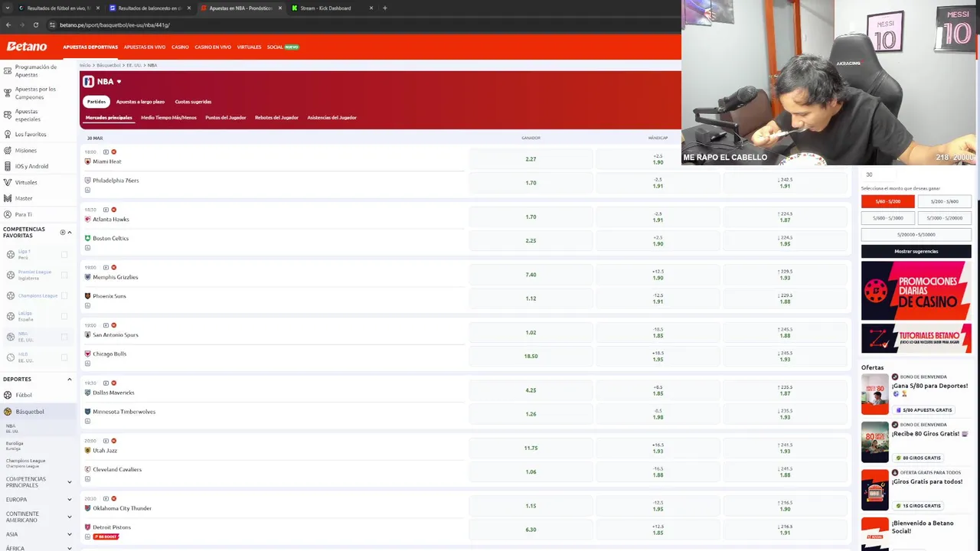Bet on Miami Heat winner odds 2.27
980x551 pixels.
click(531, 159)
